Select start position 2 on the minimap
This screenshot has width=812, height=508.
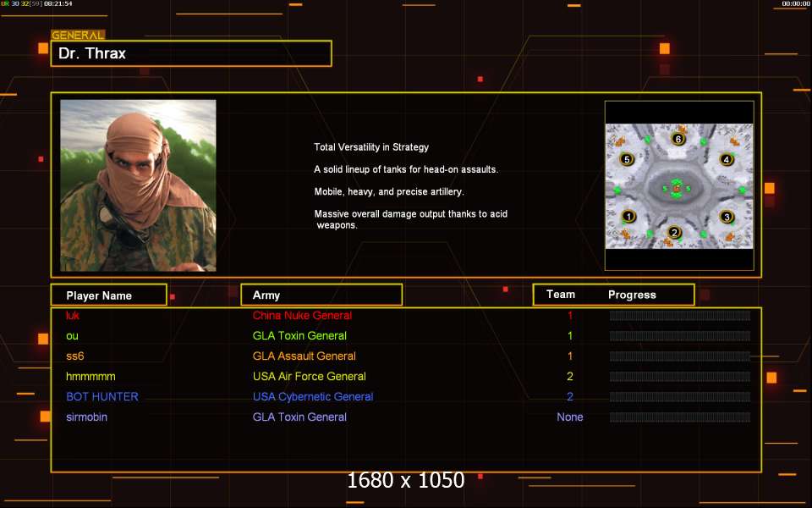674,233
